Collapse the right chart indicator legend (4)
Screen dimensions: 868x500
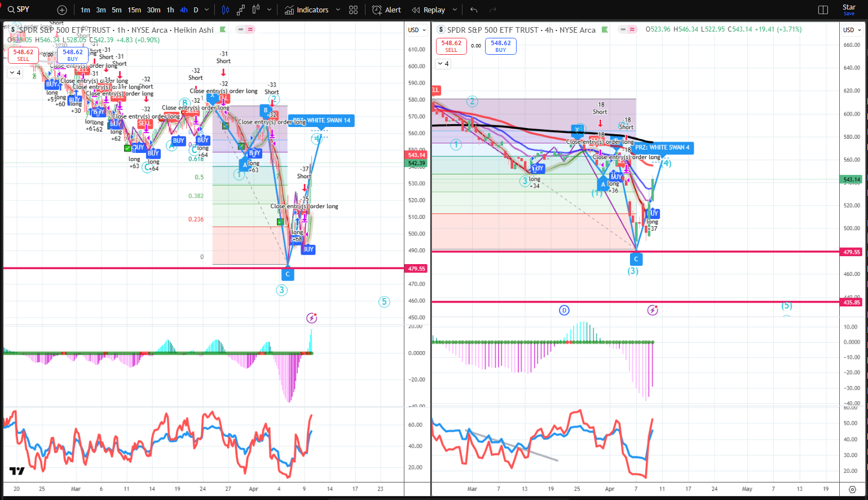pos(443,64)
